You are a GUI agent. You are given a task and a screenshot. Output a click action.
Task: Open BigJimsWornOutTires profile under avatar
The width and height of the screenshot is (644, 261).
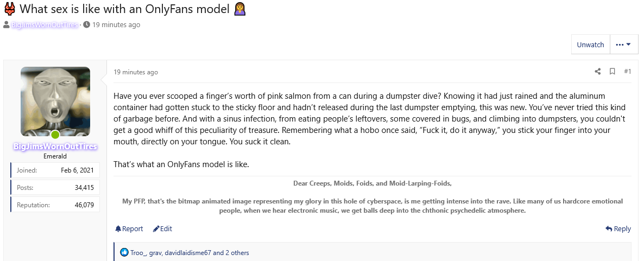click(55, 147)
